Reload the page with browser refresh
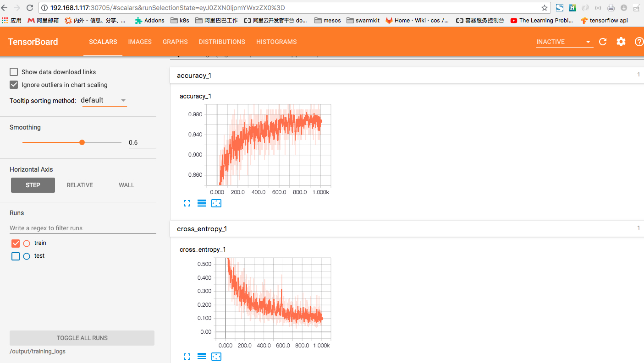This screenshot has width=644, height=363. [30, 8]
